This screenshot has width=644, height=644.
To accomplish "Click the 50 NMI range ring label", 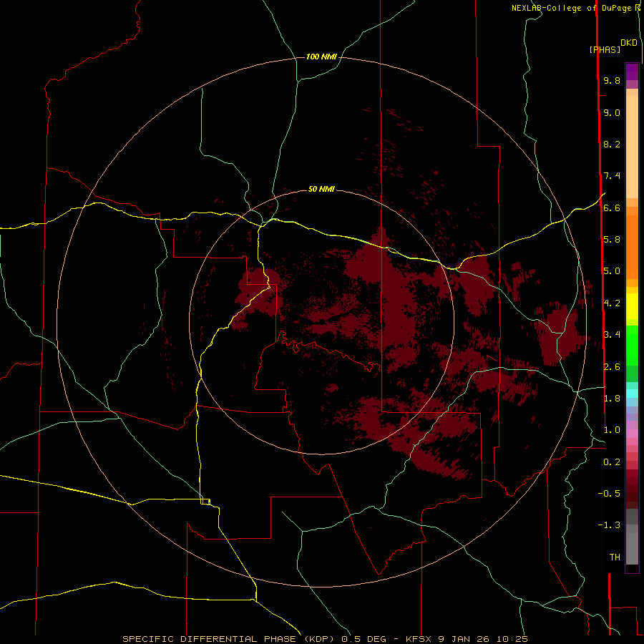I will (x=321, y=189).
